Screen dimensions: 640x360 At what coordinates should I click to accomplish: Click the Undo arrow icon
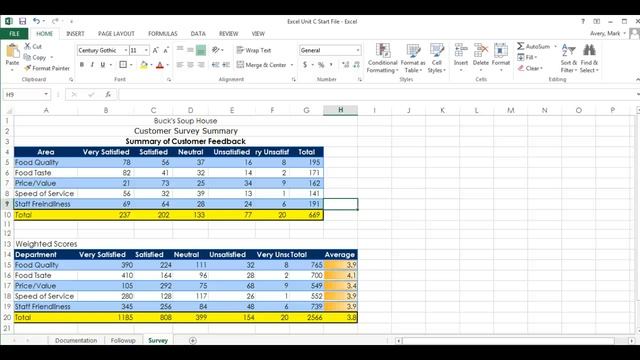36,21
